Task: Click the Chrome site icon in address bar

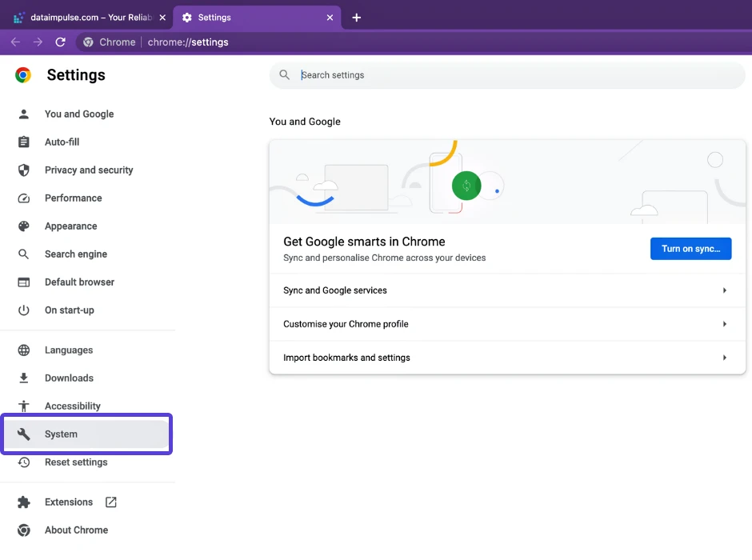Action: tap(88, 42)
